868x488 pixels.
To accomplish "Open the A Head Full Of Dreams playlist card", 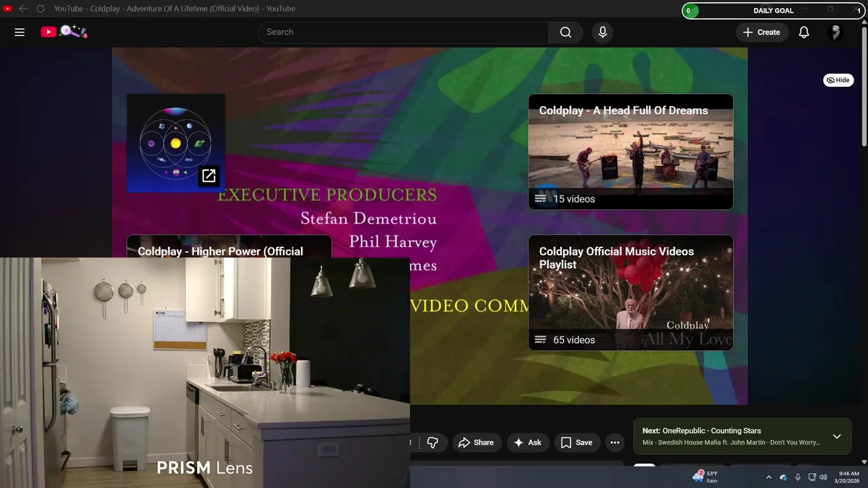I will pyautogui.click(x=631, y=152).
